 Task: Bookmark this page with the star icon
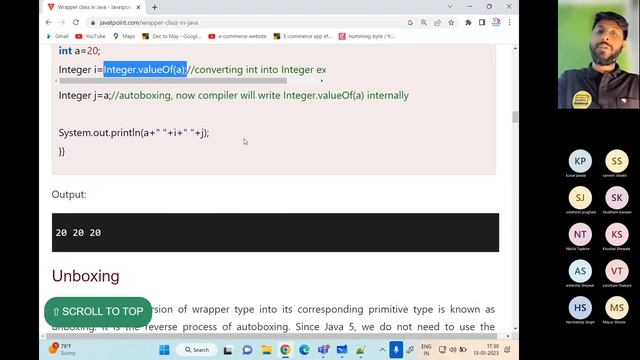pos(451,23)
